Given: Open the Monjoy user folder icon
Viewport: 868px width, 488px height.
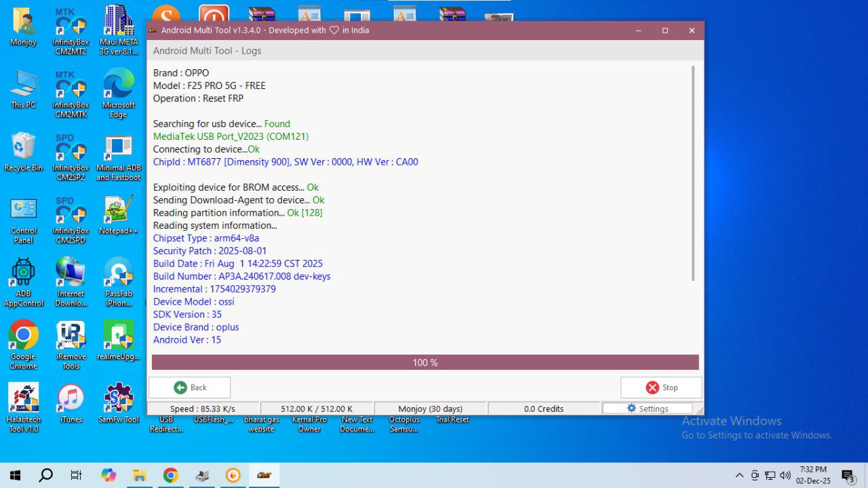Looking at the screenshot, I should [24, 27].
